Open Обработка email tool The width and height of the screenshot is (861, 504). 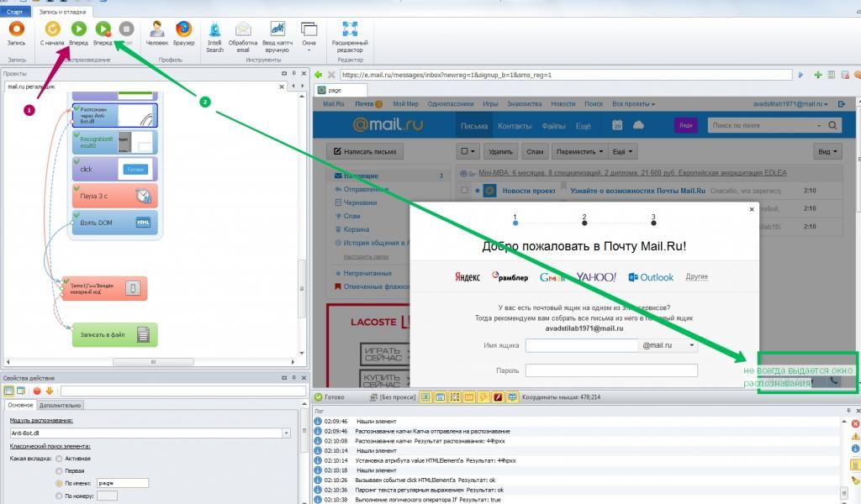tap(243, 37)
